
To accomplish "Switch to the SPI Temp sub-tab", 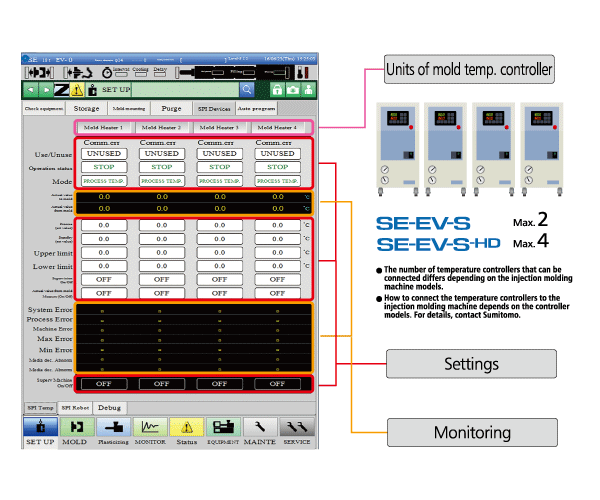I will (41, 408).
